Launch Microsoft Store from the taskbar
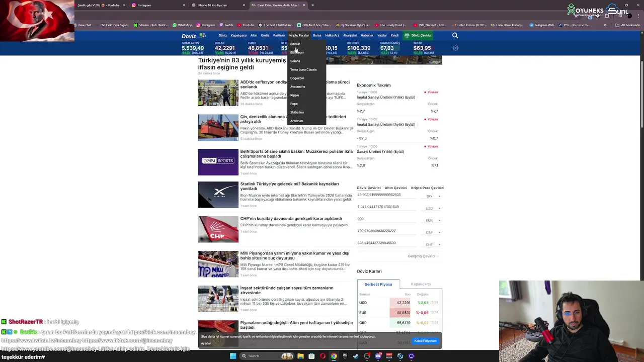644x362 pixels. (x=311, y=356)
